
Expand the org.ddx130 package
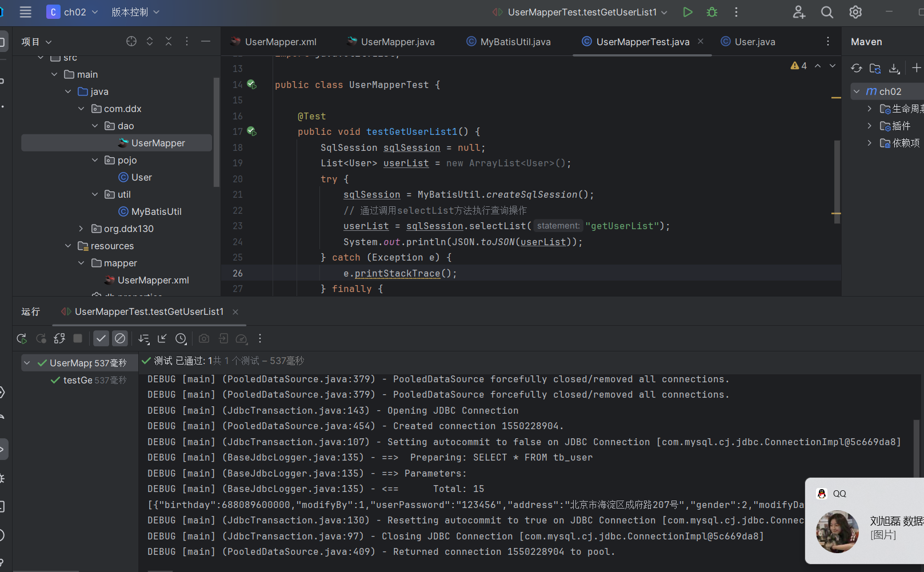(81, 229)
